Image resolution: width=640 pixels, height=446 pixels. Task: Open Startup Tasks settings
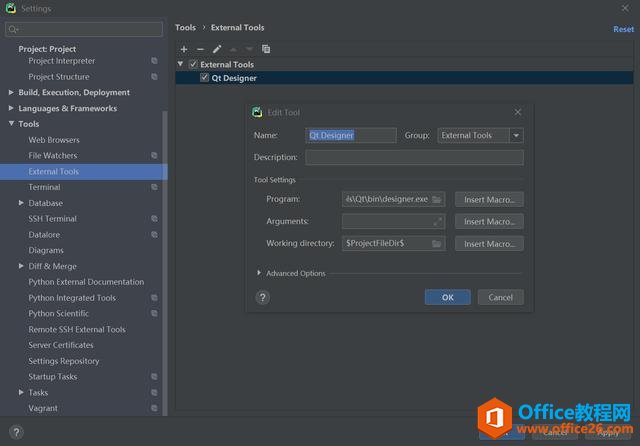tap(53, 377)
